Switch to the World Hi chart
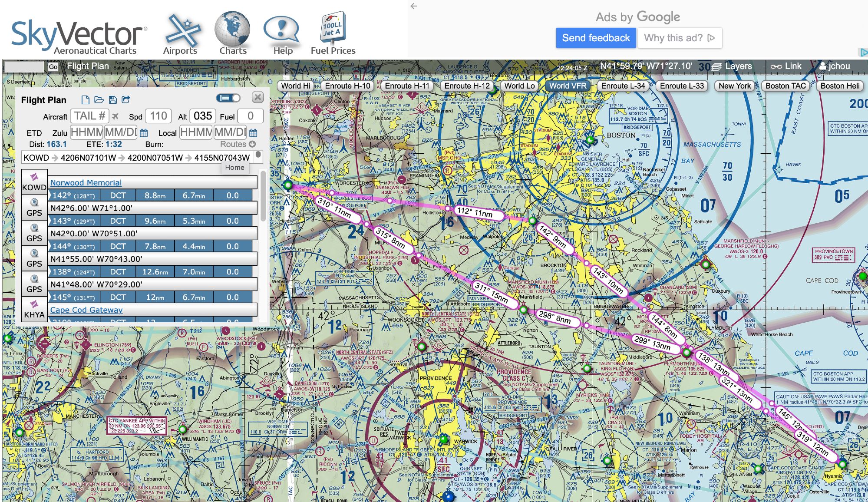This screenshot has height=502, width=868. pos(296,86)
